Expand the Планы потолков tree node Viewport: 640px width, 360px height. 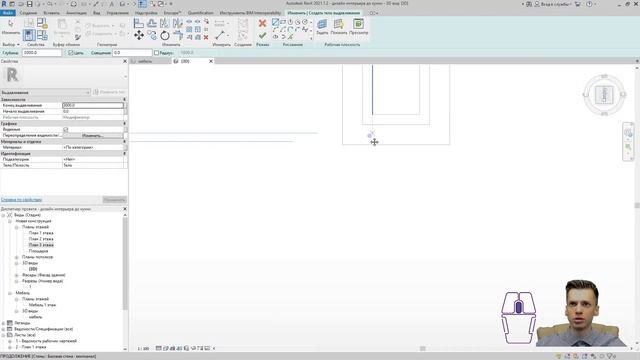tap(17, 257)
